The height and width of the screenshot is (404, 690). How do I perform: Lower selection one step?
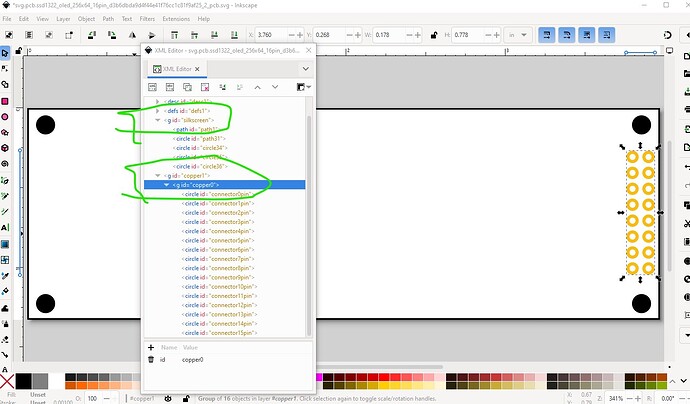(214, 35)
